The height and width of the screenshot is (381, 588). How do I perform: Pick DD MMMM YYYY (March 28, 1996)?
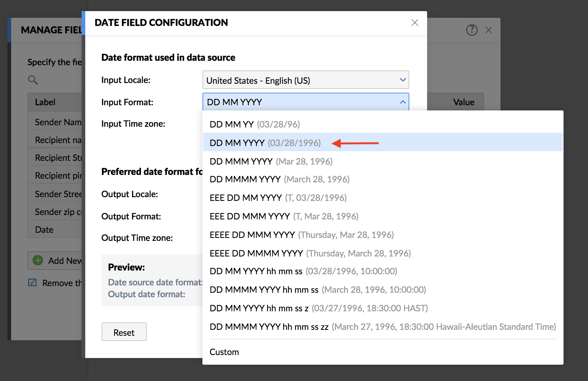279,179
